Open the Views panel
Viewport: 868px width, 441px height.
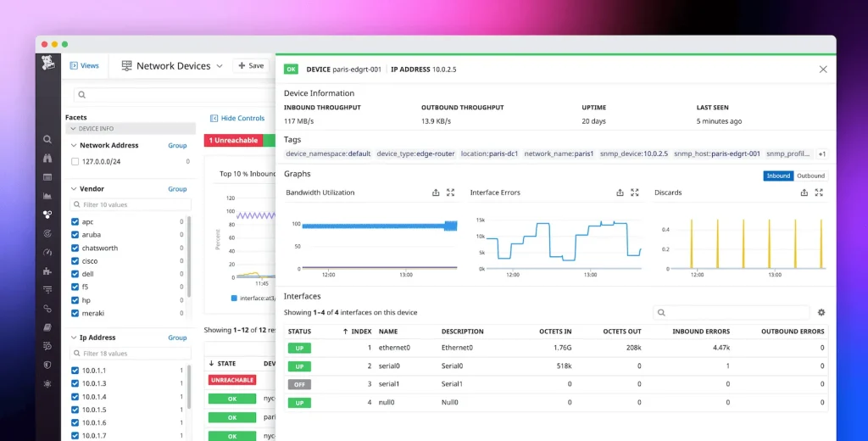point(84,65)
